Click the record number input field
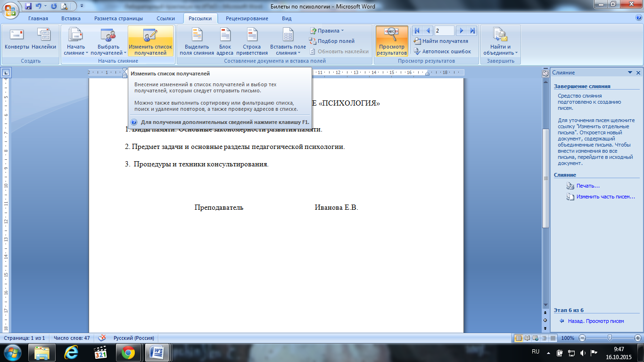The image size is (644, 362). (x=444, y=31)
